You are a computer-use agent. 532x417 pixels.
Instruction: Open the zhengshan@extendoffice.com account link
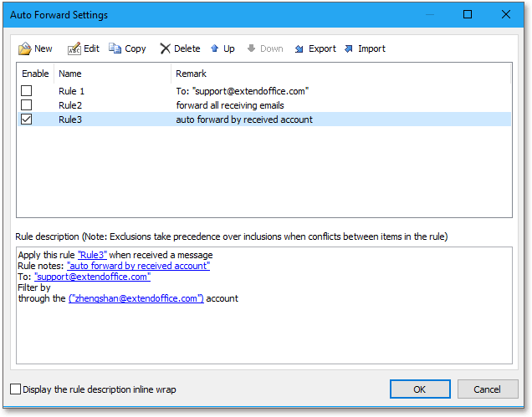tap(136, 298)
